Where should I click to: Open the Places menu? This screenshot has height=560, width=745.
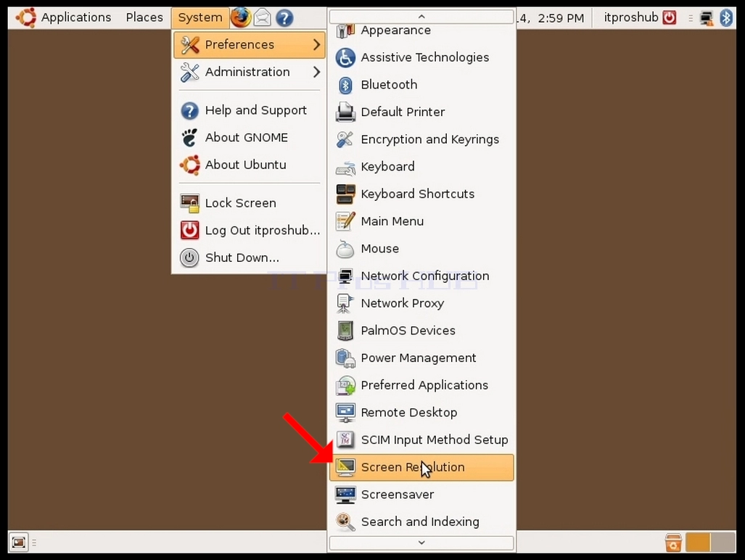(x=144, y=17)
